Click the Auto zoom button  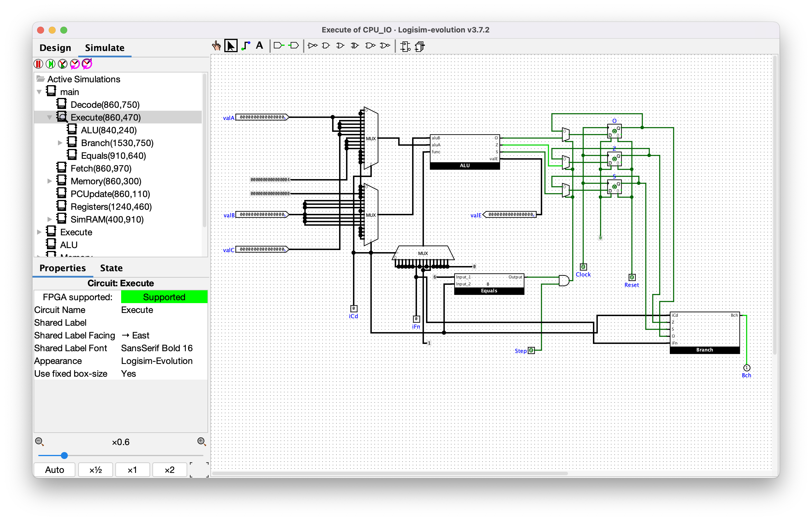coord(54,470)
